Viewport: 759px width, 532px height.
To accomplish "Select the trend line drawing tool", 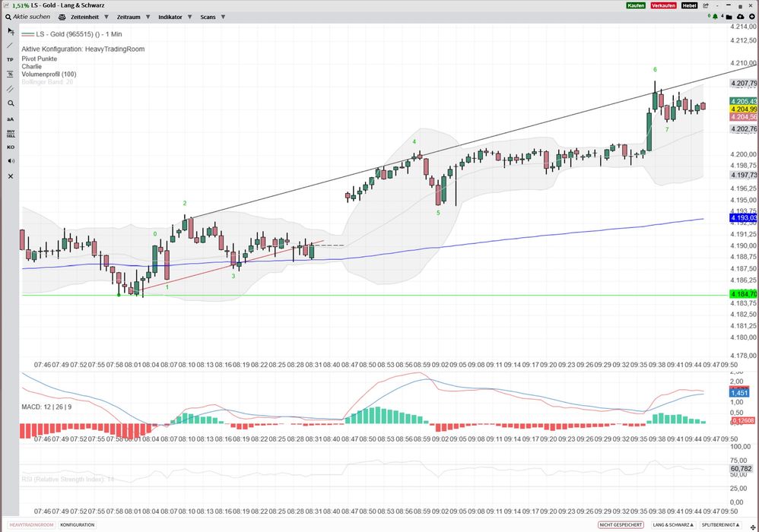I will tap(10, 46).
